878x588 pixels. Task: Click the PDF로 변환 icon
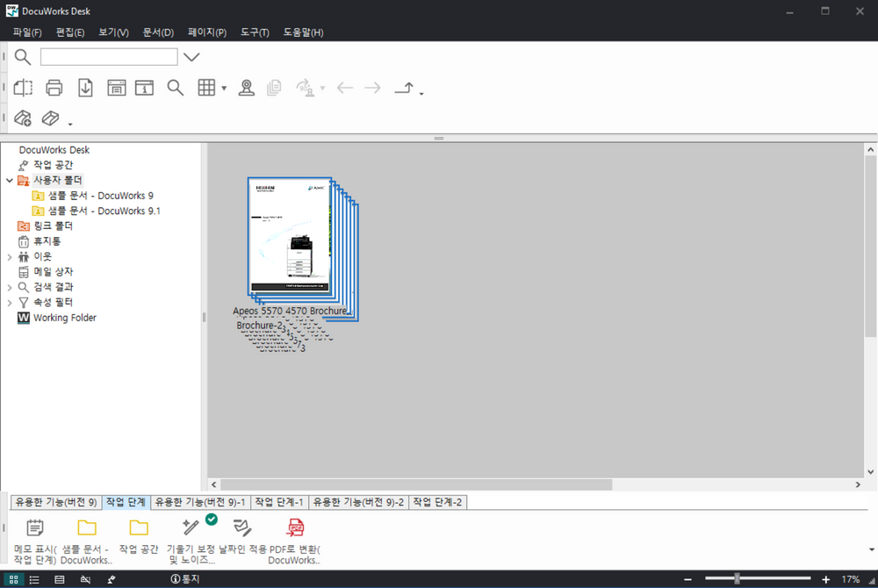296,527
